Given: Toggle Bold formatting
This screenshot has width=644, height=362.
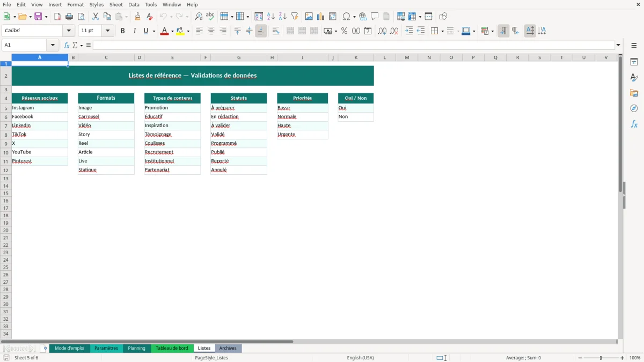Looking at the screenshot, I should point(123,31).
